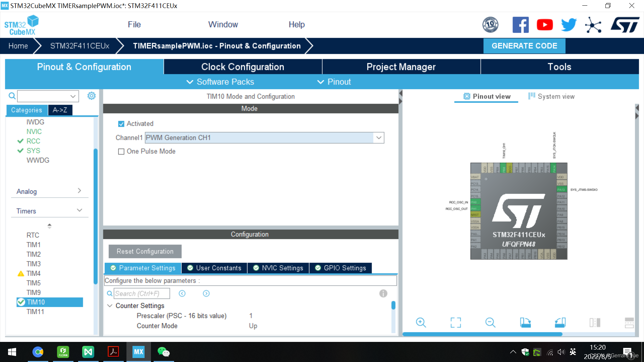Switch to System view

pos(551,97)
